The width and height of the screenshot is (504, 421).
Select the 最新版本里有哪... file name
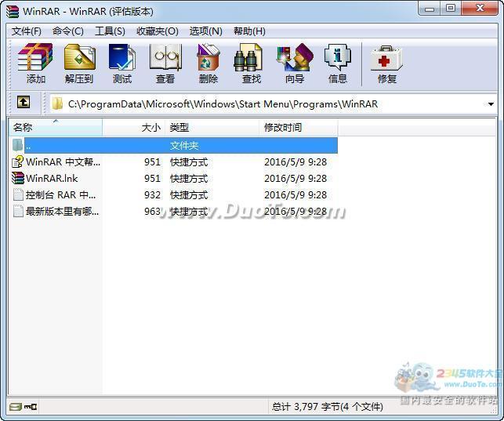click(62, 212)
